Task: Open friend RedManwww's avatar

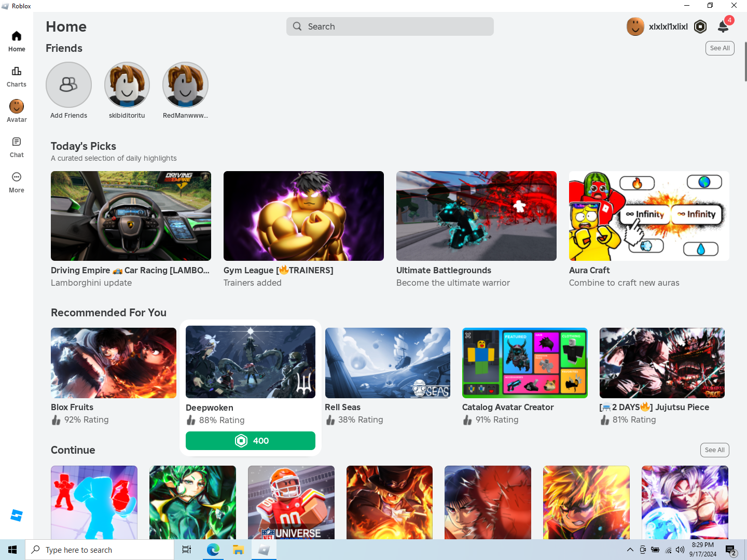Action: tap(185, 85)
